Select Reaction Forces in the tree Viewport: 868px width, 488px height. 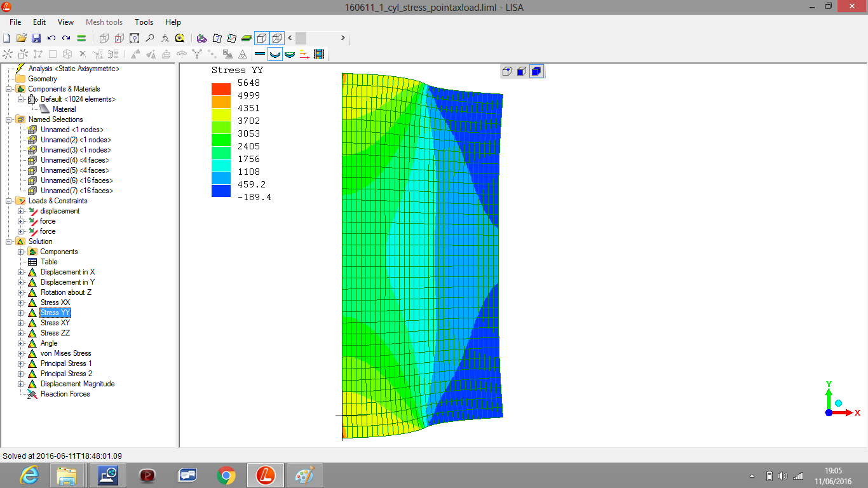[x=65, y=394]
